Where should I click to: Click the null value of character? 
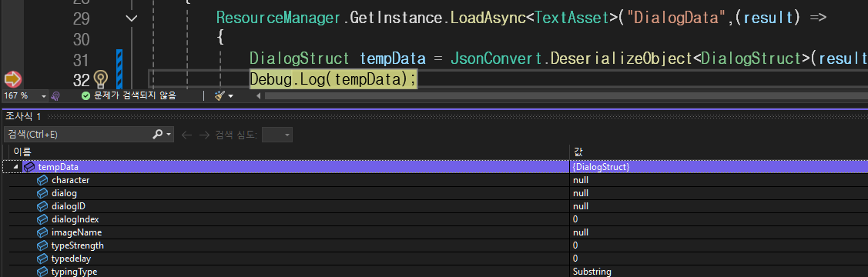pyautogui.click(x=581, y=180)
